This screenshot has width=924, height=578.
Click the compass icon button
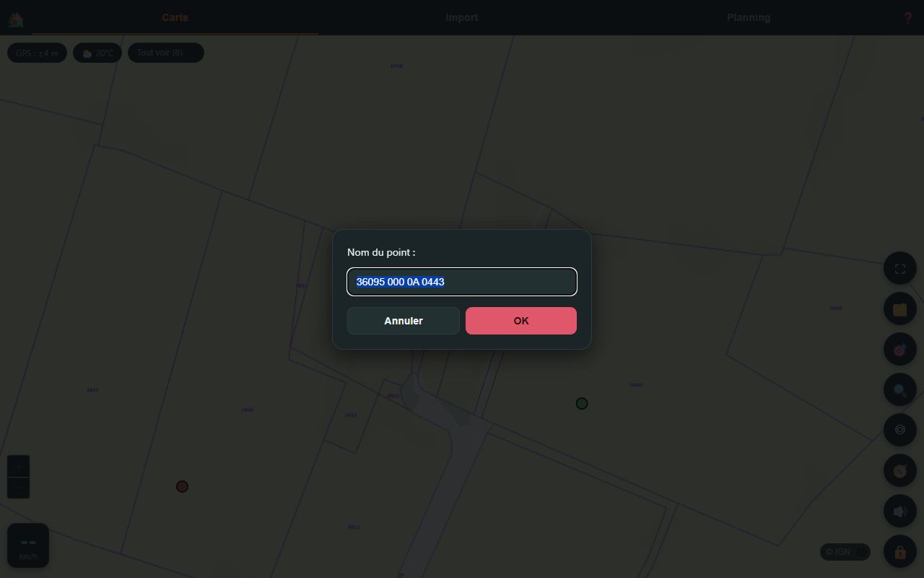tap(900, 470)
